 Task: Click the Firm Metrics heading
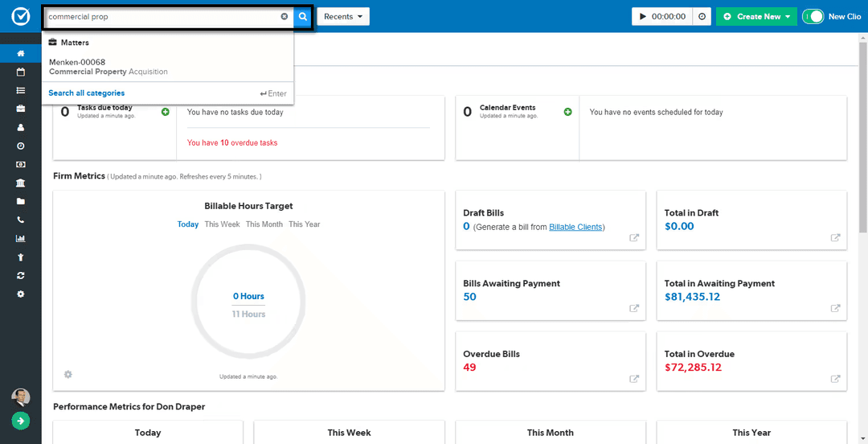pyautogui.click(x=79, y=175)
